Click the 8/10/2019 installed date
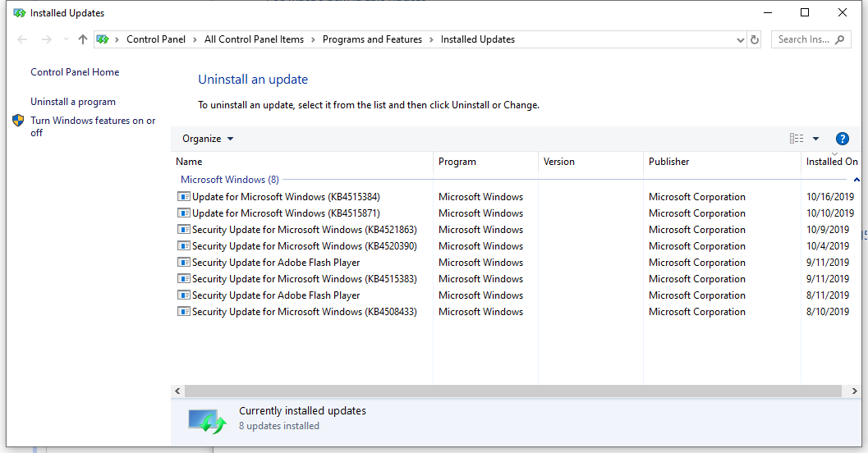Screen dimensions: 868x453 coord(828,312)
